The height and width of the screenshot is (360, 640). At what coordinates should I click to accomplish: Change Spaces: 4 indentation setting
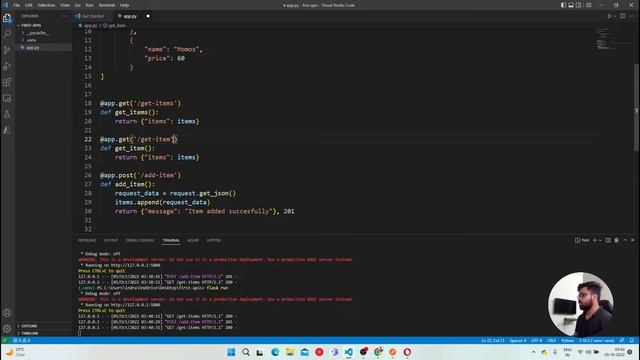518,340
